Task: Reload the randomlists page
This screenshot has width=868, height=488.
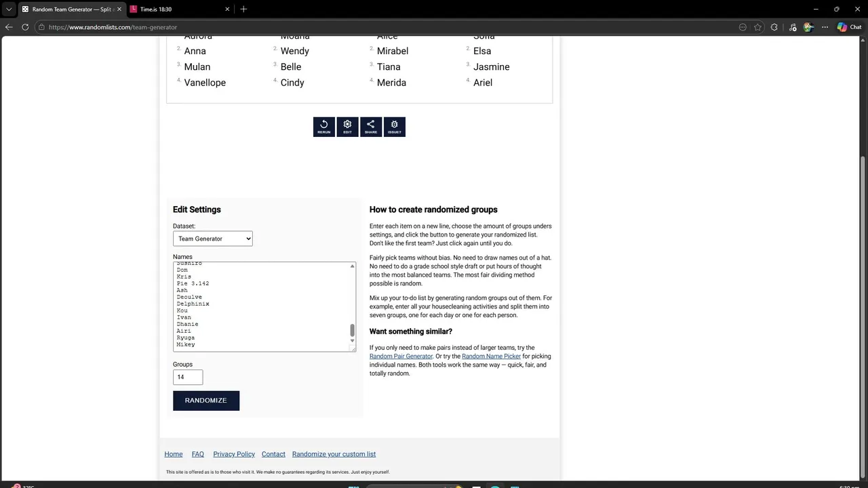Action: 25,27
